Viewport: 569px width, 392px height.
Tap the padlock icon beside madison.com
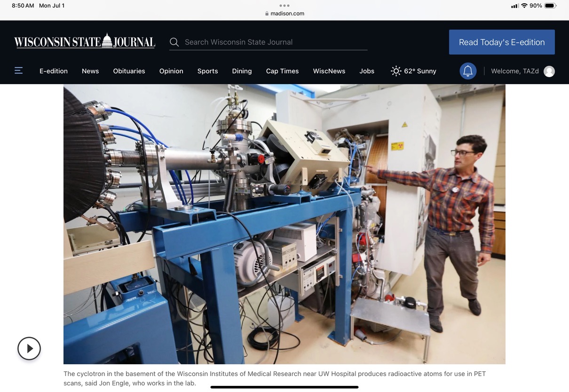point(267,14)
